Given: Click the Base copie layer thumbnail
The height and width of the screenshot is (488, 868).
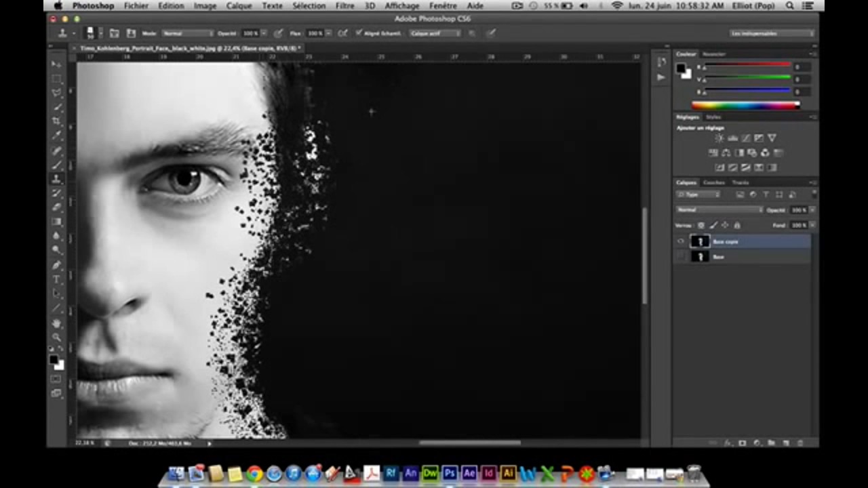Looking at the screenshot, I should tap(700, 241).
